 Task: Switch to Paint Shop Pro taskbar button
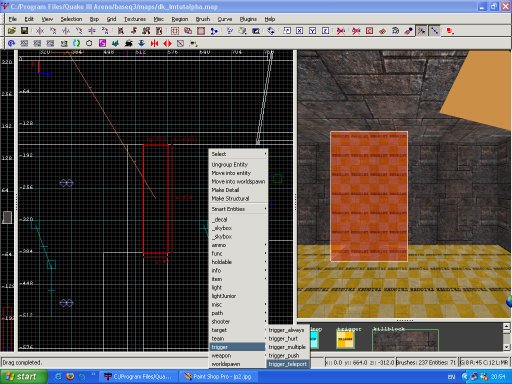tap(219, 377)
